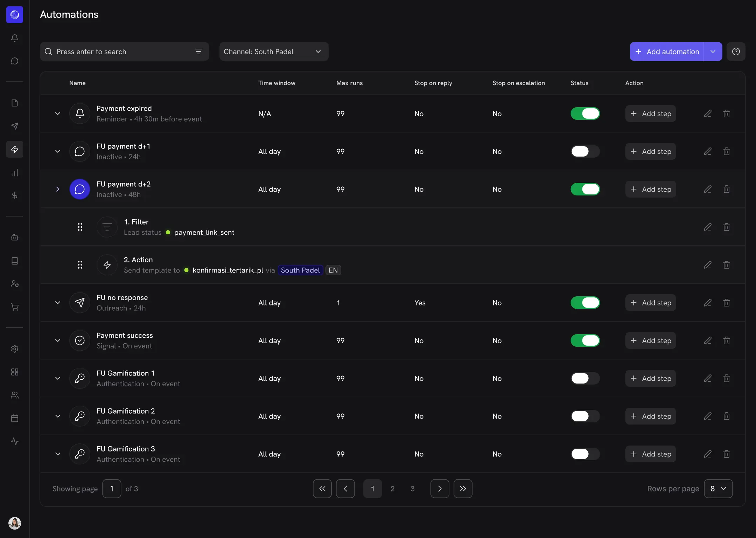756x538 pixels.
Task: Open the robot bot icon in the sidebar
Action: 15,237
